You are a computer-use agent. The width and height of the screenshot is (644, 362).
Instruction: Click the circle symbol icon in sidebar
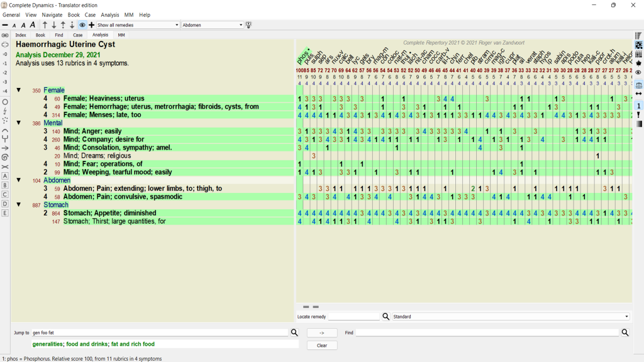[5, 102]
